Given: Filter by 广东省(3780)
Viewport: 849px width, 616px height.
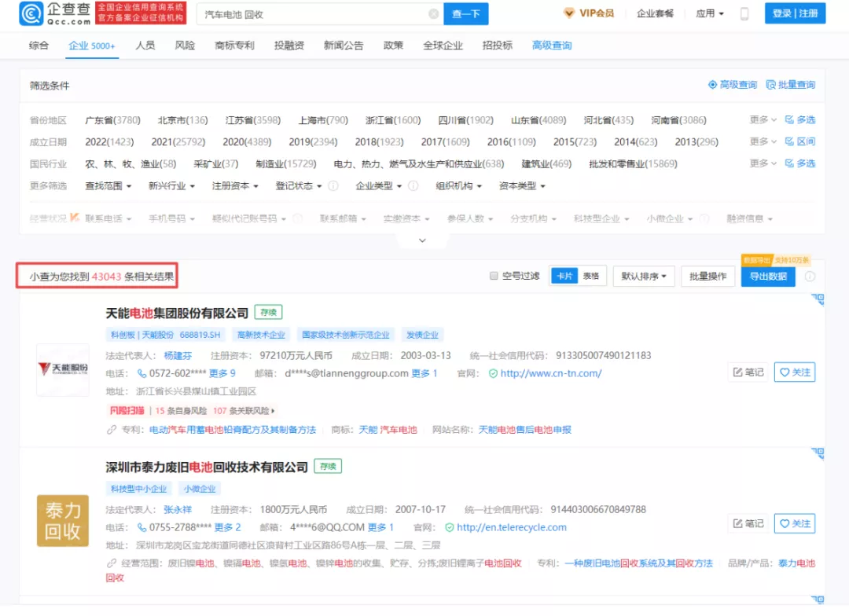Looking at the screenshot, I should 112,119.
